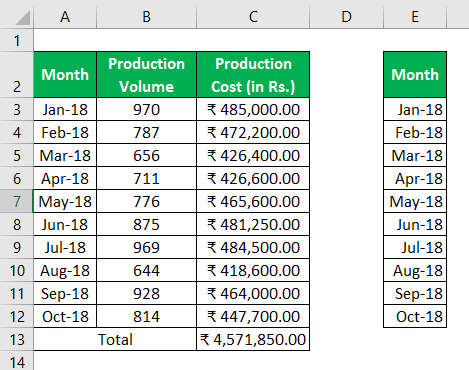This screenshot has width=469, height=370.
Task: Select empty cell D5
Action: point(347,155)
